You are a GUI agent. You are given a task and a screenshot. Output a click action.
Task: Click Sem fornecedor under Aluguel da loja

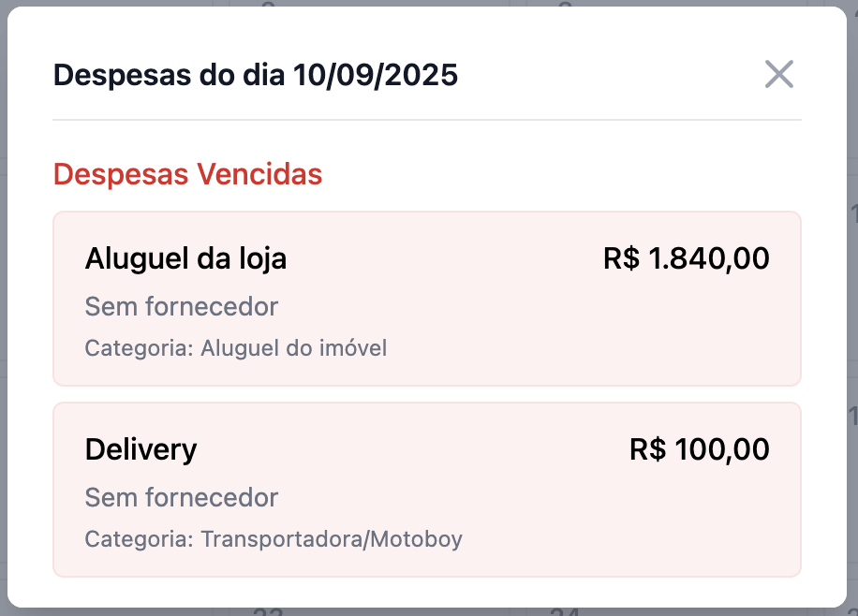pyautogui.click(x=182, y=306)
